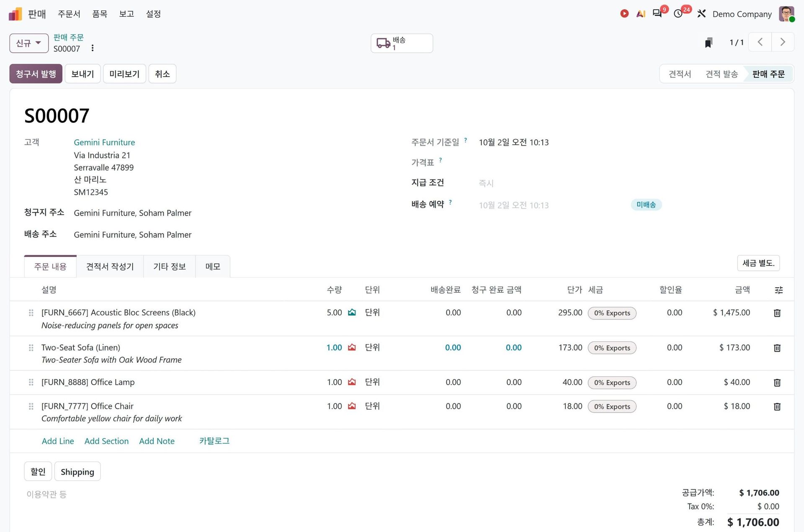Open the user avatar menu
The width and height of the screenshot is (804, 532).
coord(786,14)
